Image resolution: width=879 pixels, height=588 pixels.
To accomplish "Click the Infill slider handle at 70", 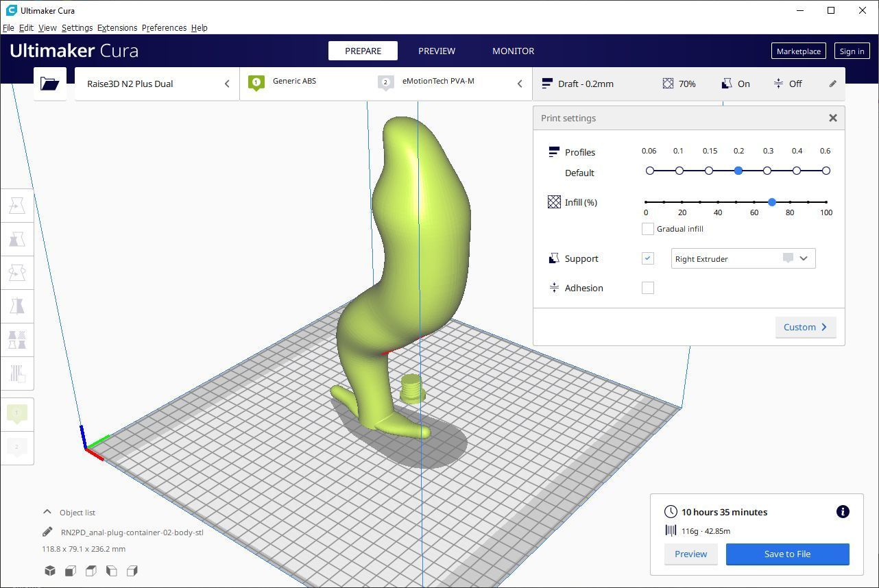I will (772, 202).
